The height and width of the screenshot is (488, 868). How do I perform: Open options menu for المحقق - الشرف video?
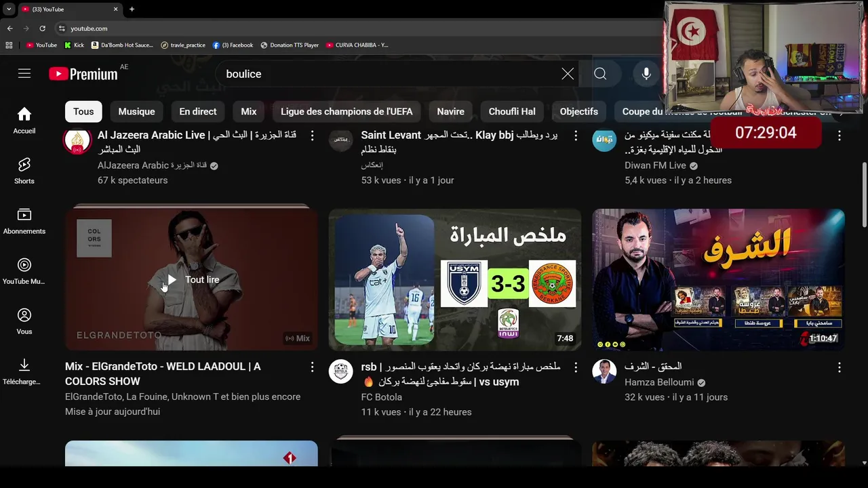point(839,367)
